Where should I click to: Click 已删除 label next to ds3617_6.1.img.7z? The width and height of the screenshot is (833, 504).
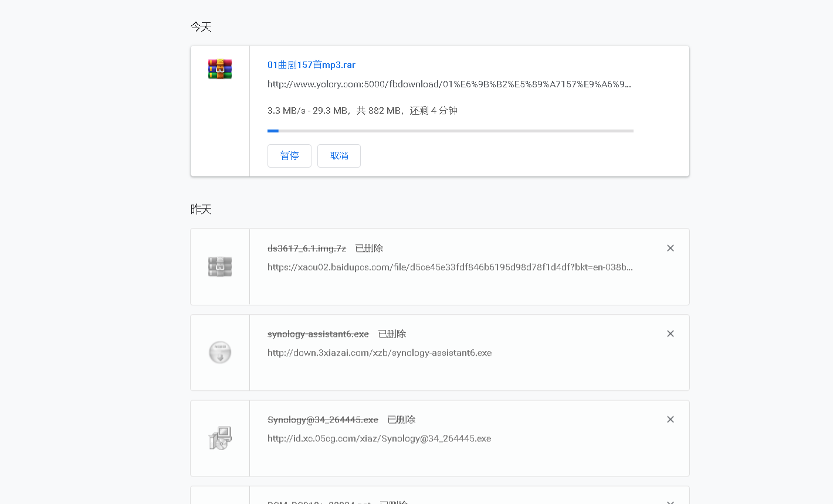pyautogui.click(x=369, y=248)
